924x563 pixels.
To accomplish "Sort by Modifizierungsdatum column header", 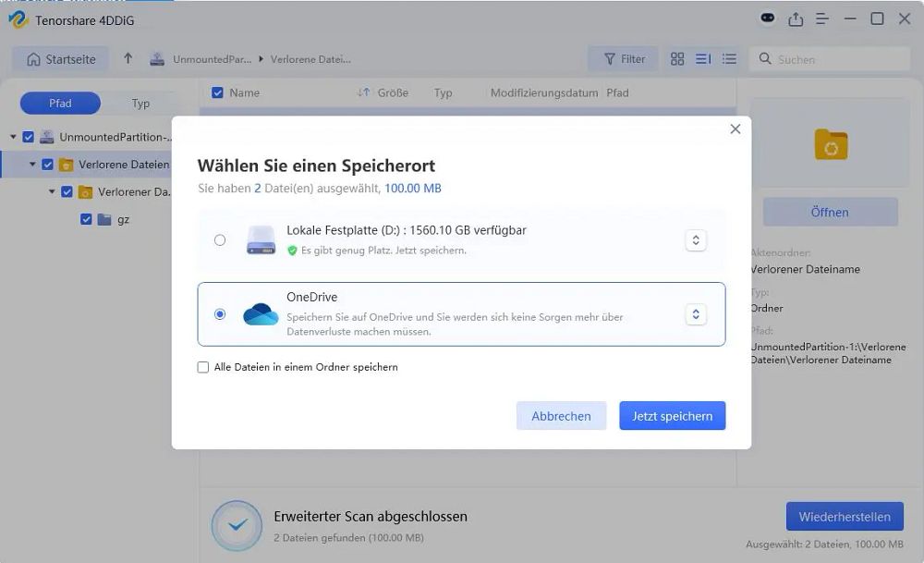I will [x=544, y=92].
